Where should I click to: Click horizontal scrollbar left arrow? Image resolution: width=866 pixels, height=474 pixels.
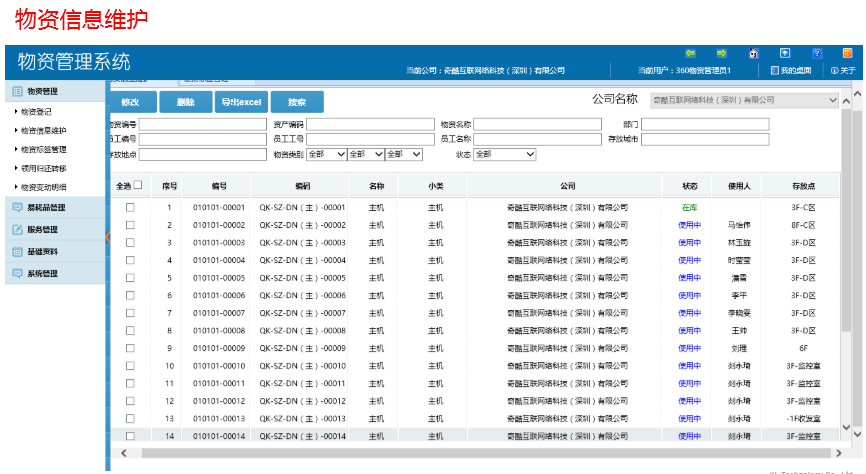coord(124,453)
